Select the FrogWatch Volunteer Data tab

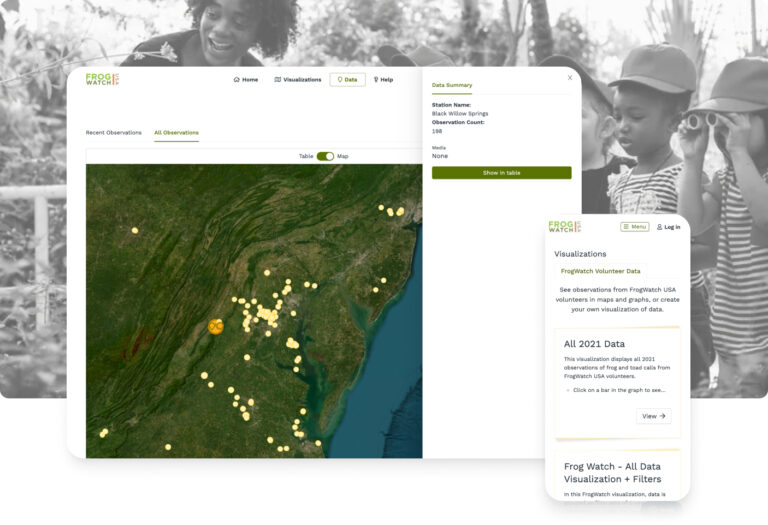[x=601, y=271]
